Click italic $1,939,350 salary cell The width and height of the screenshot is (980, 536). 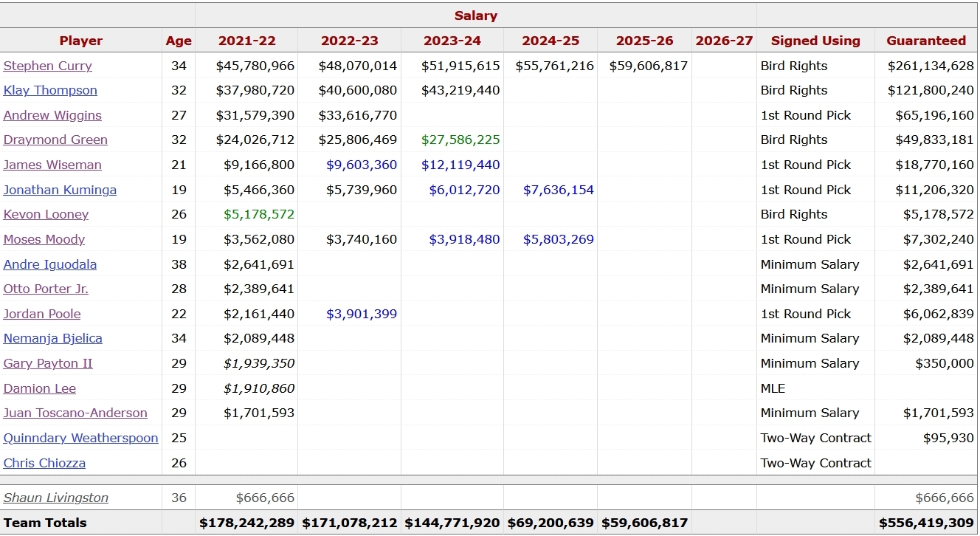tap(259, 363)
